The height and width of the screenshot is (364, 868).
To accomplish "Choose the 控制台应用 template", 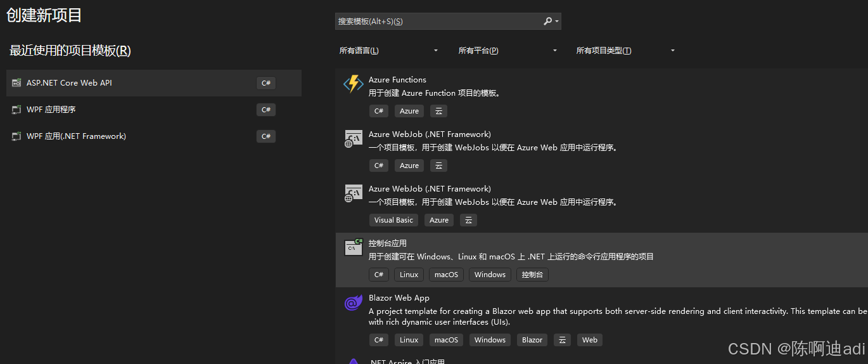I will (602, 259).
